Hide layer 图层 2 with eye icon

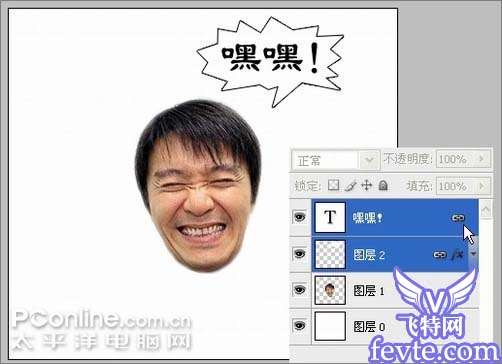pos(300,254)
